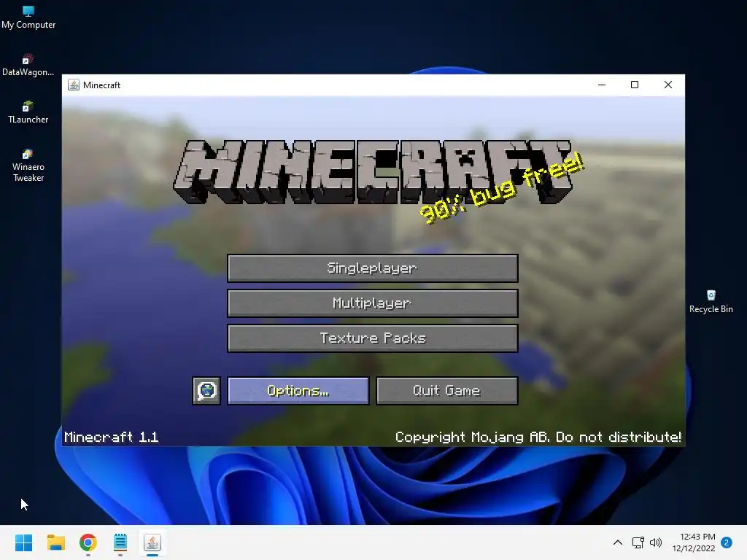Start a Singleplayer game

click(x=373, y=268)
